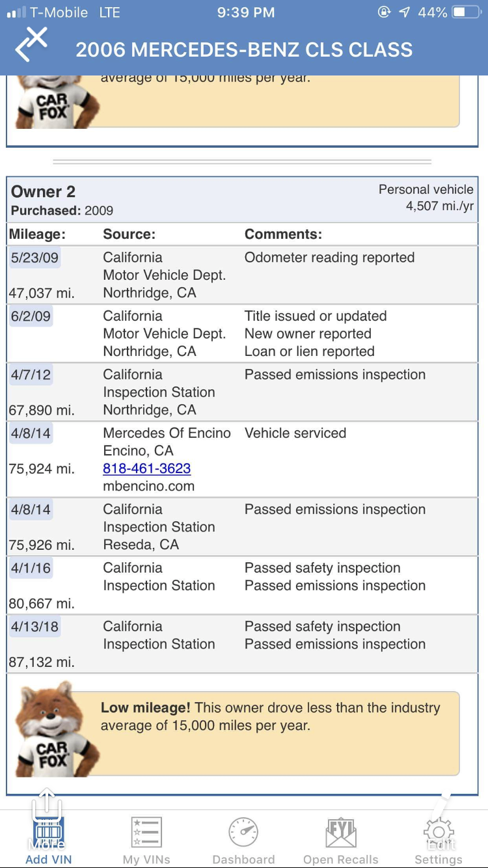Tap the 2006 Mercedes-Benz CLS Class title
488x868 pixels.
[x=244, y=50]
